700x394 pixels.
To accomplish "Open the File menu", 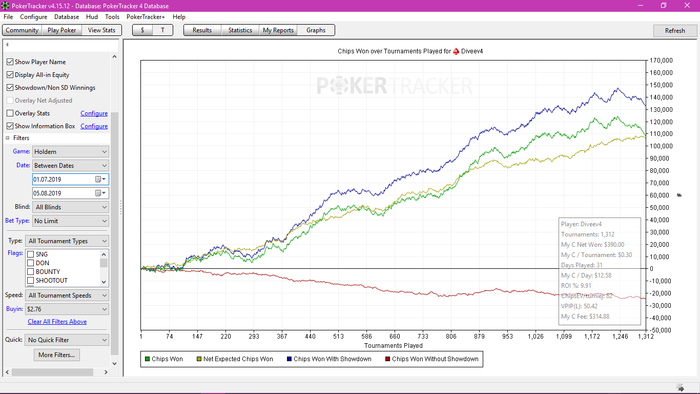I will tap(8, 17).
